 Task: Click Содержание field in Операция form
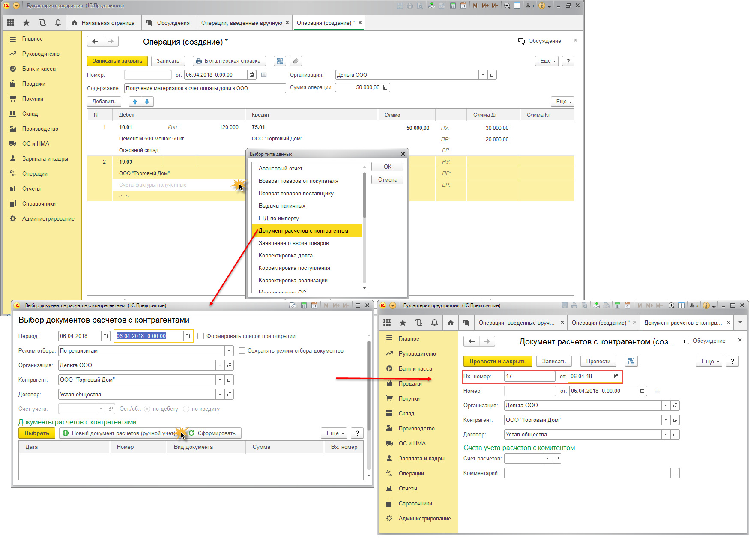205,88
